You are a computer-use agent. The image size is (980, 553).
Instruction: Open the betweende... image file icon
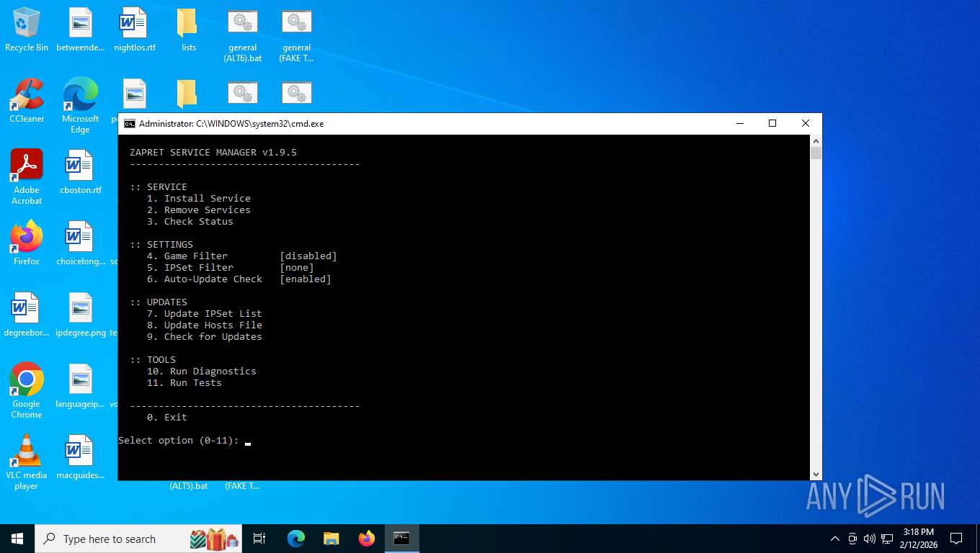(81, 30)
